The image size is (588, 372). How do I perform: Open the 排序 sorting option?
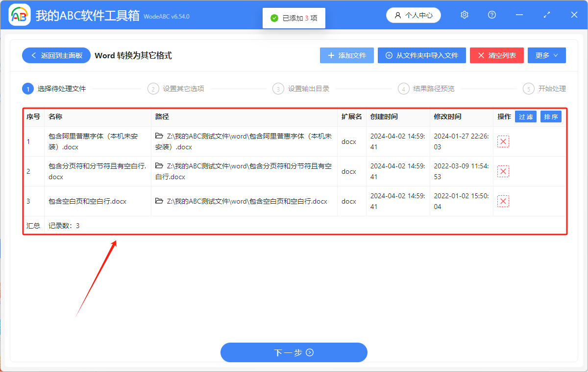pyautogui.click(x=551, y=116)
